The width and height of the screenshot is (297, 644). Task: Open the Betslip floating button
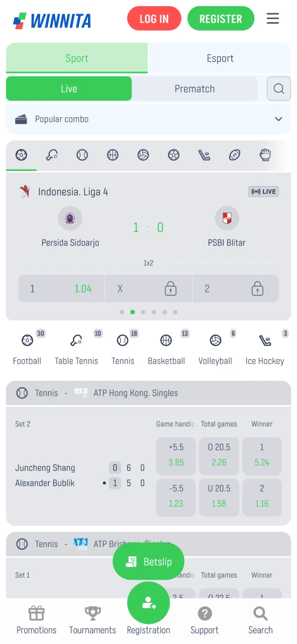point(148,561)
